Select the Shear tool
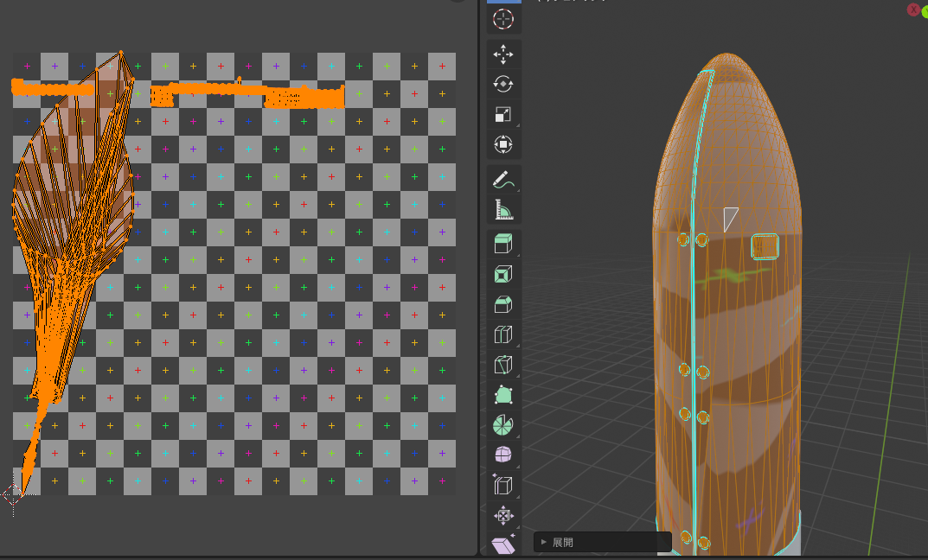The height and width of the screenshot is (560, 928). (x=503, y=544)
